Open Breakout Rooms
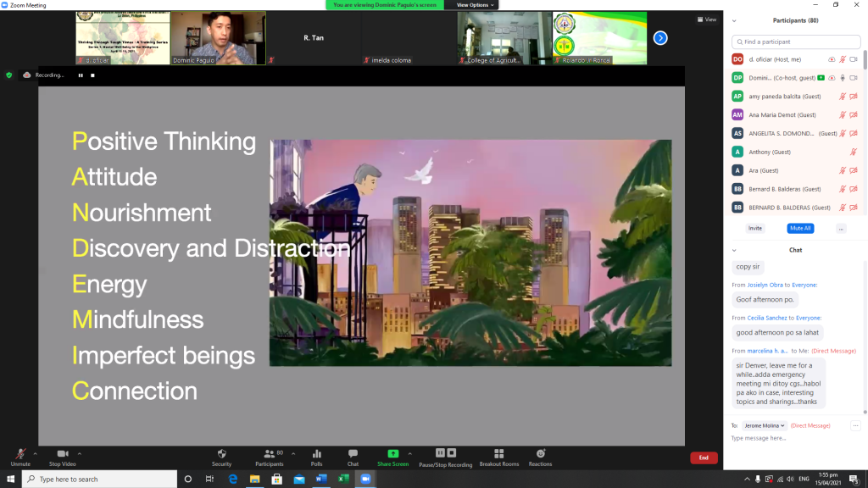 [498, 457]
